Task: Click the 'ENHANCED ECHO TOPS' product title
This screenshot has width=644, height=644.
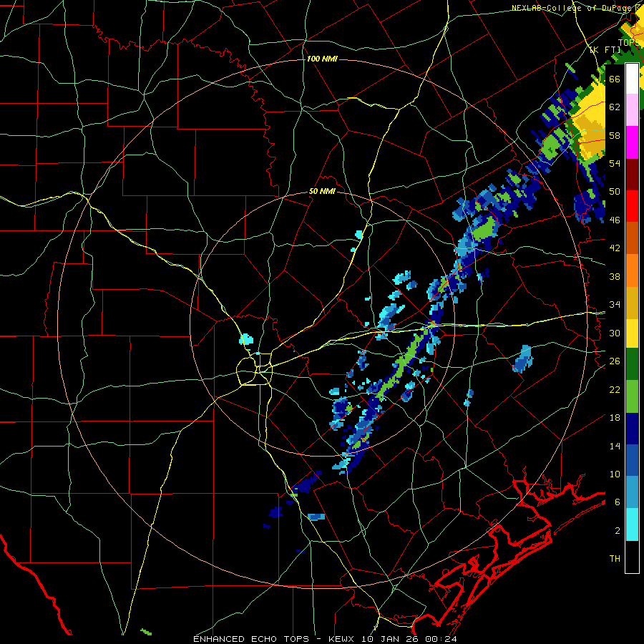Action: pos(252,639)
